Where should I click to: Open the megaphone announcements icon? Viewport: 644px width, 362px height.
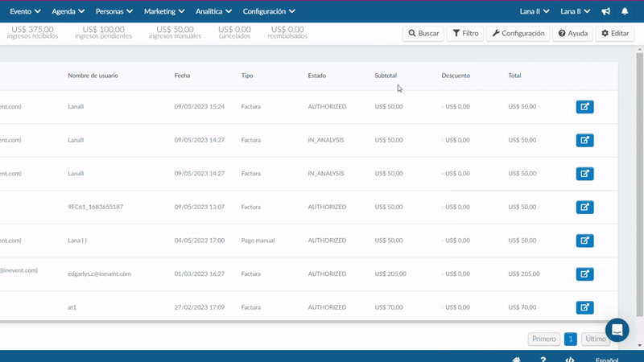[x=605, y=11]
